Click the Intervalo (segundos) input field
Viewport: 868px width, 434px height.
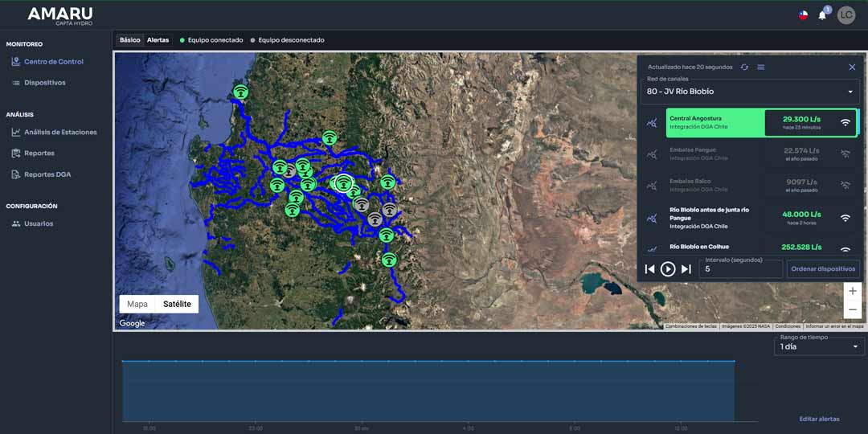click(x=739, y=269)
